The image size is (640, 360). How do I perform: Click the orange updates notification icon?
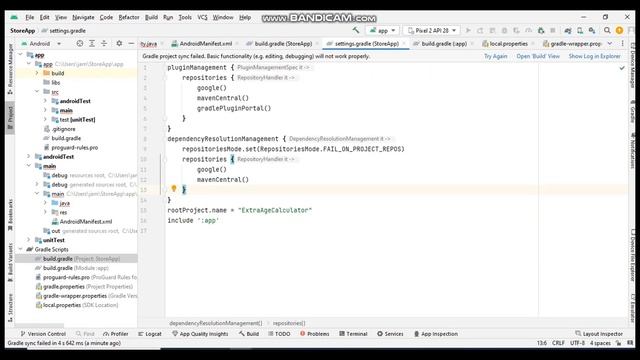point(619,31)
